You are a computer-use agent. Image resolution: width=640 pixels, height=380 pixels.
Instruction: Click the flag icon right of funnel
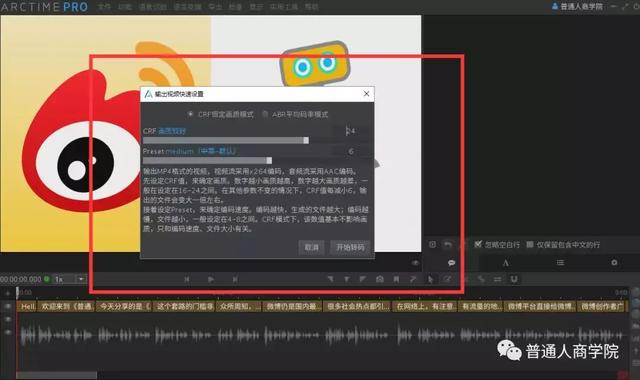point(362,279)
